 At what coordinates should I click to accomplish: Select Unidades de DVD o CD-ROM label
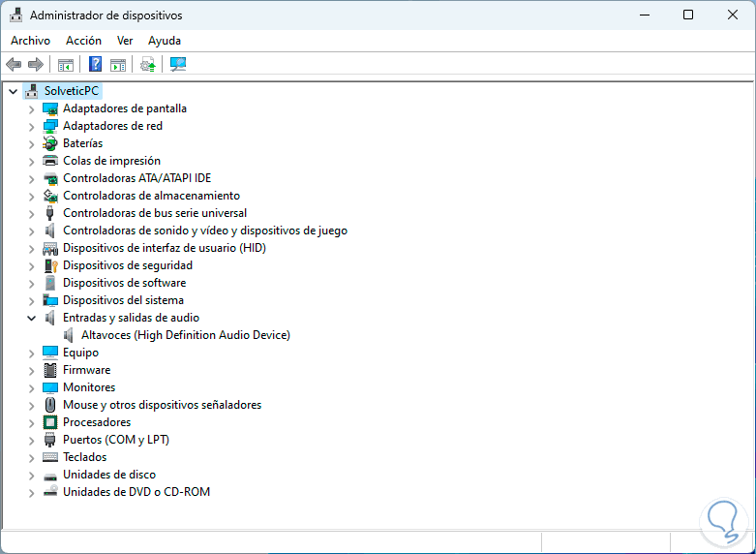point(136,492)
